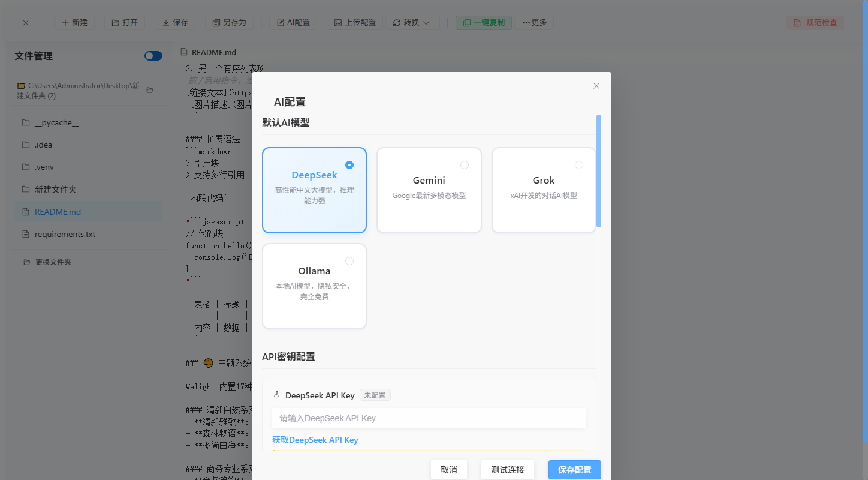Toggle the switch in 文件管理 header
The height and width of the screenshot is (480, 868).
coord(153,56)
